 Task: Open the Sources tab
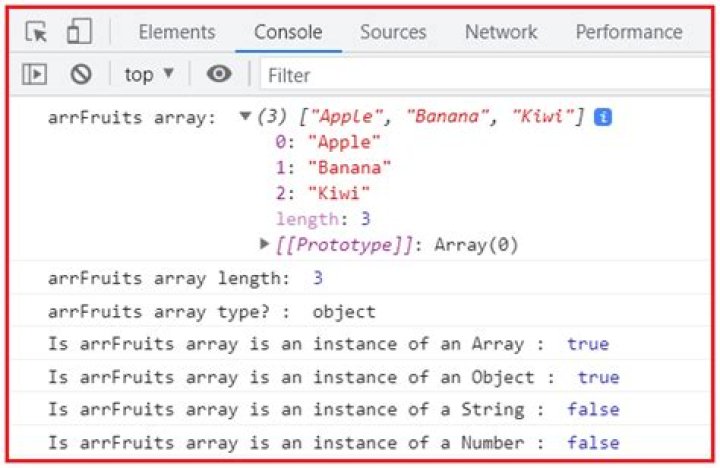393,32
